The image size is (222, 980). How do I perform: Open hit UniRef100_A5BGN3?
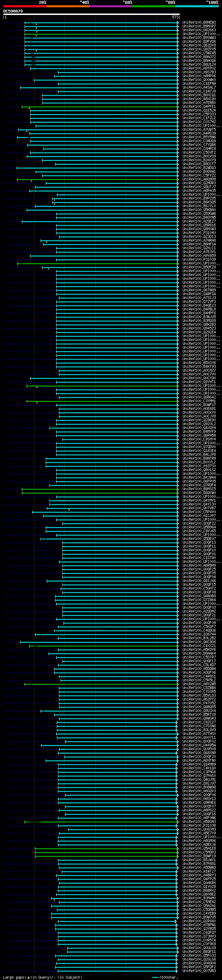click(199, 821)
